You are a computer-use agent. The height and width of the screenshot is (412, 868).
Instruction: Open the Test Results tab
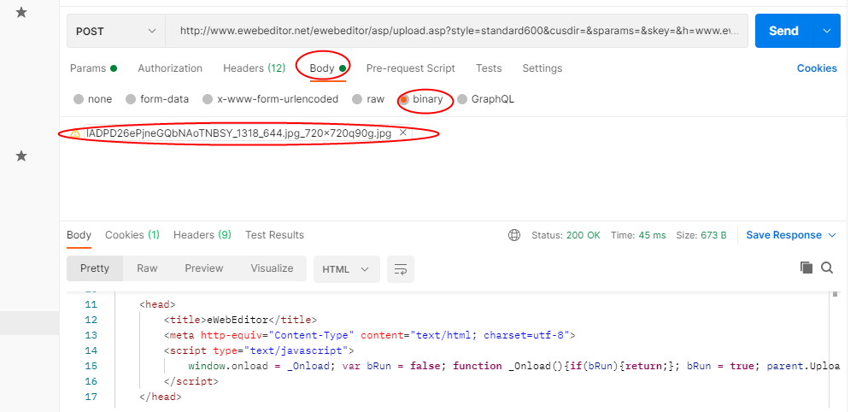click(x=274, y=235)
